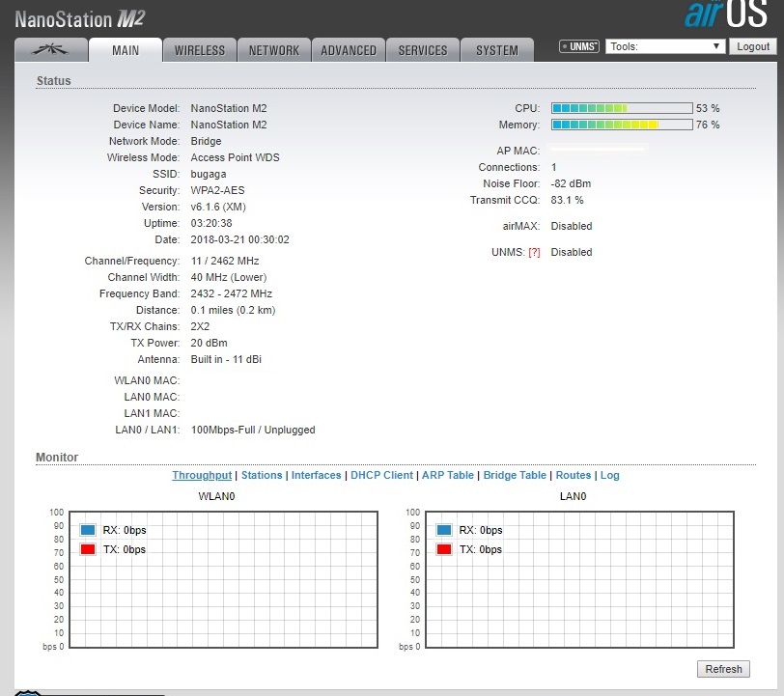The height and width of the screenshot is (696, 784).
Task: Click the '0.1 miles (0.2 km)' distance
Action: [x=233, y=310]
